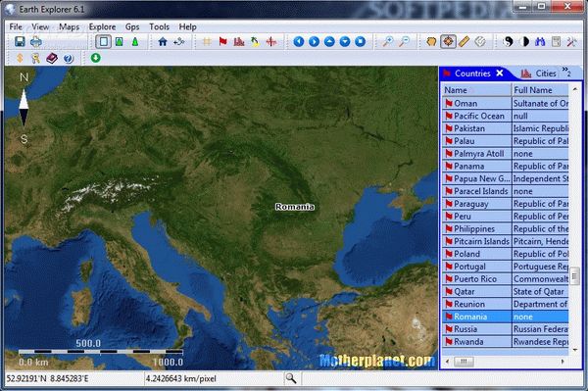Click the vertical scrollbar down arrow

[575, 350]
